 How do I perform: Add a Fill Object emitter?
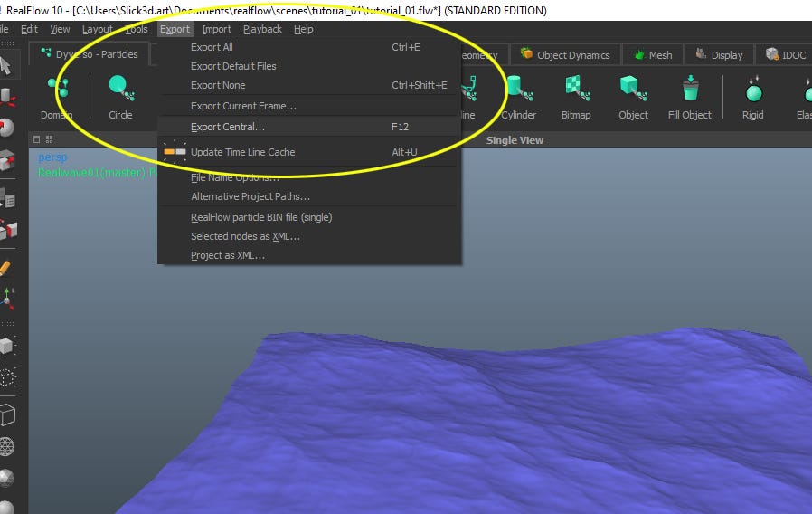click(x=690, y=98)
